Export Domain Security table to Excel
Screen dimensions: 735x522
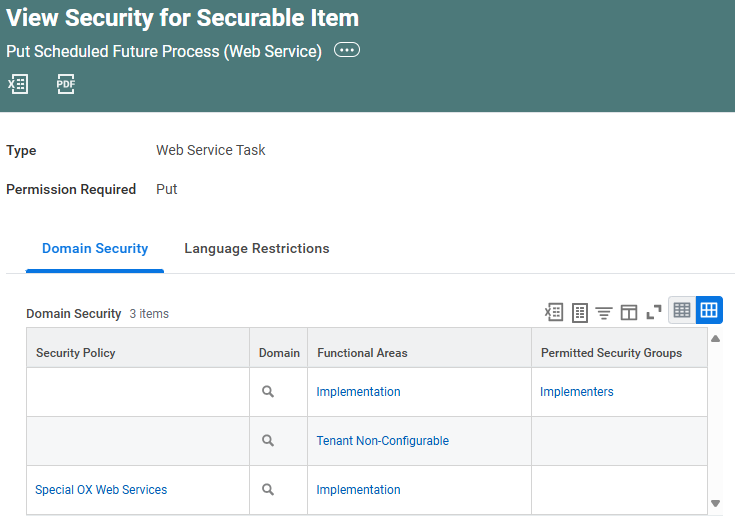pyautogui.click(x=553, y=312)
